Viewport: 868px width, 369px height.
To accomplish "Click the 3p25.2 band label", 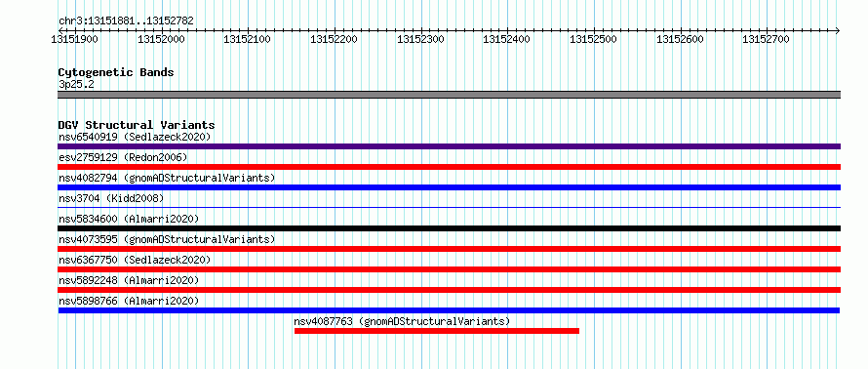I will pos(76,84).
